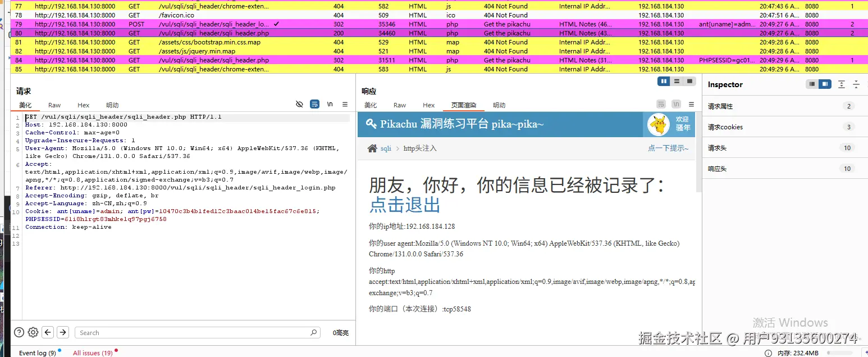Select tabbed combined request/response layout
Screen dimensions: 868x357
690,82
